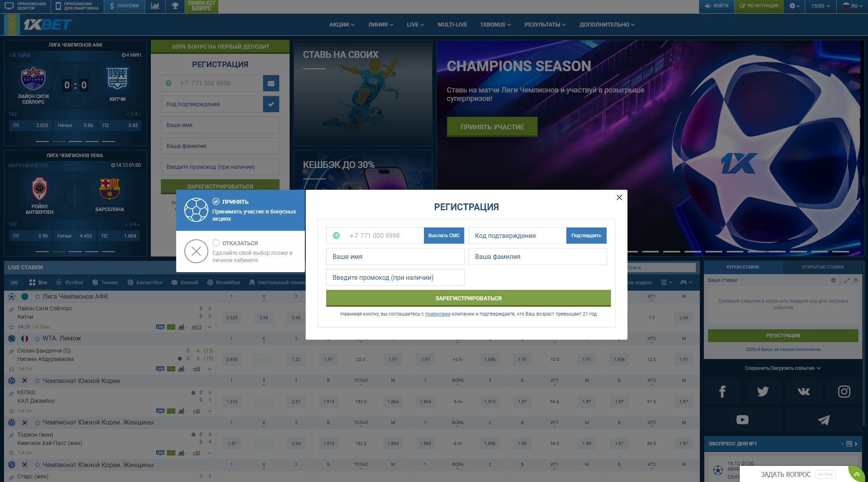The height and width of the screenshot is (482, 868).
Task: Focus the 'Ваше имя' field in popup
Action: (395, 256)
